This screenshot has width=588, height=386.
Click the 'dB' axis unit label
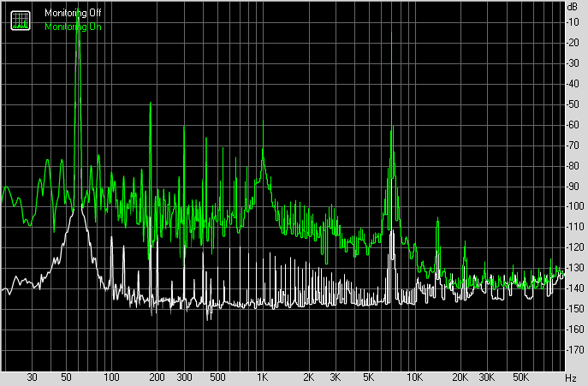[x=573, y=6]
